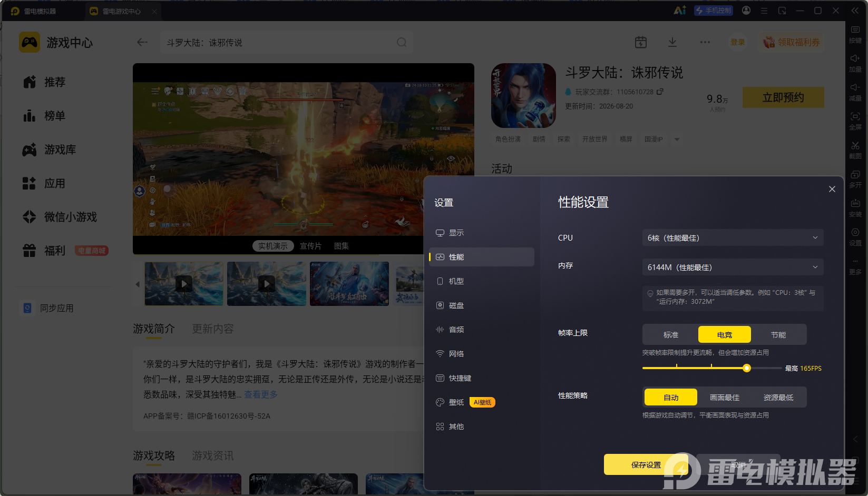Open the hamburger menu in title bar
This screenshot has height=496, width=868.
764,11
